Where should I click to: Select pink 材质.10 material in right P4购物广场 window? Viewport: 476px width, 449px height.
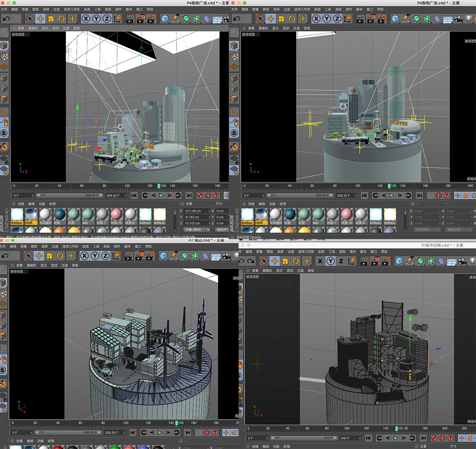coord(347,217)
